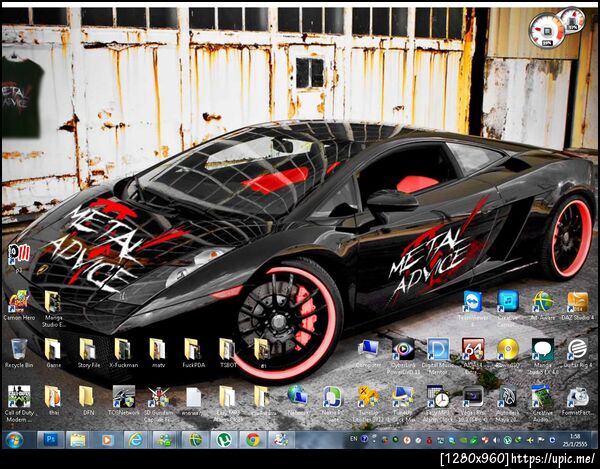Viewport: 600px width, 469px height.
Task: Open the Creative Audio shortcut
Action: point(543,404)
